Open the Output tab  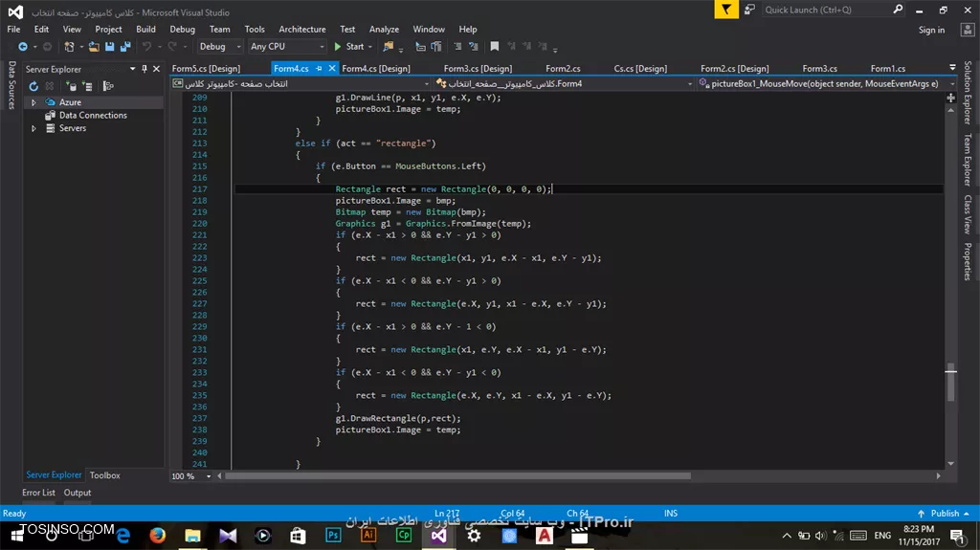78,493
